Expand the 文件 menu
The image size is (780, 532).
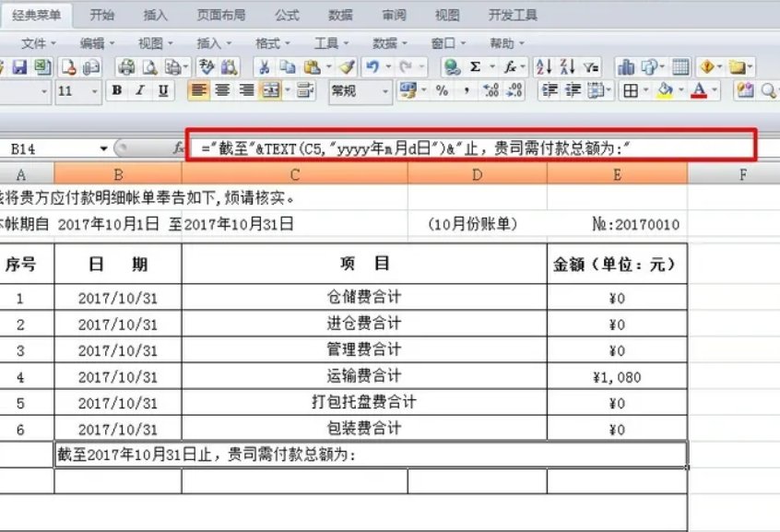tap(39, 43)
